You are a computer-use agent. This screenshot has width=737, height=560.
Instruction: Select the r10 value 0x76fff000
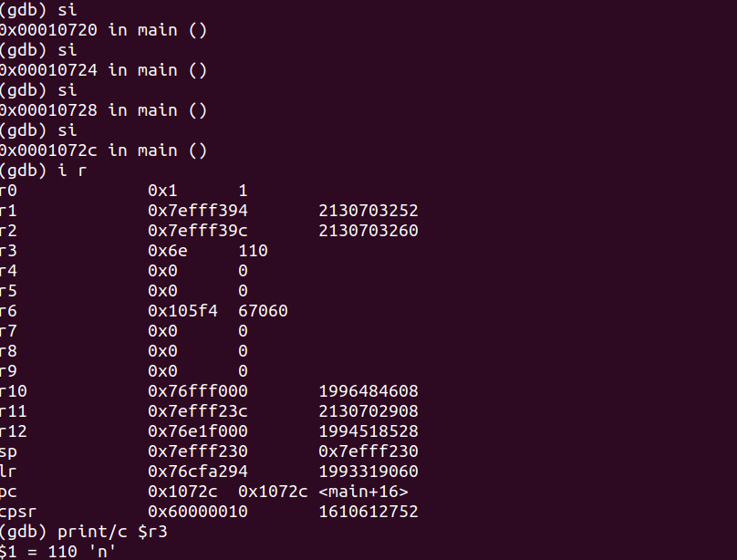click(198, 391)
